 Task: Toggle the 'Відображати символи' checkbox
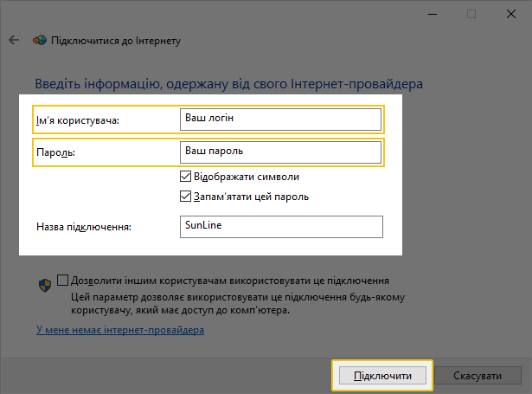(x=186, y=177)
